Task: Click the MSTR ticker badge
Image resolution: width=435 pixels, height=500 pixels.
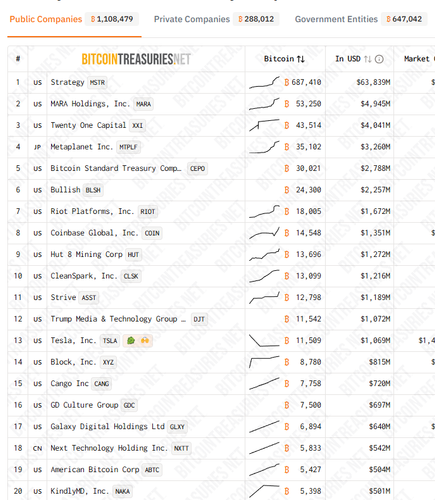Action: [x=97, y=82]
